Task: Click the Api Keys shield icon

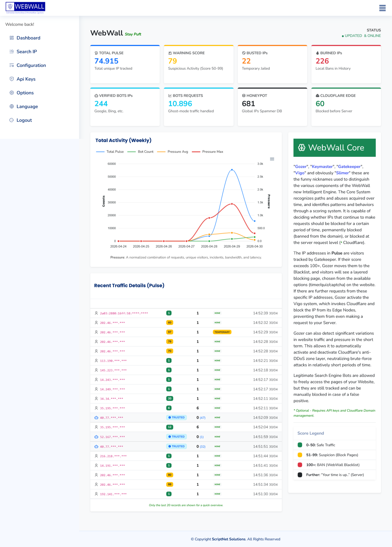Action: click(x=12, y=79)
